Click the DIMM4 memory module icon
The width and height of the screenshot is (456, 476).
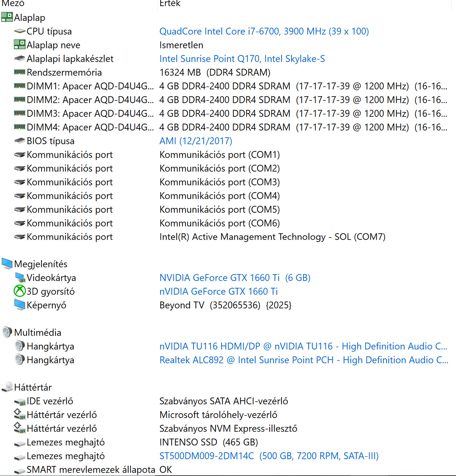(20, 127)
